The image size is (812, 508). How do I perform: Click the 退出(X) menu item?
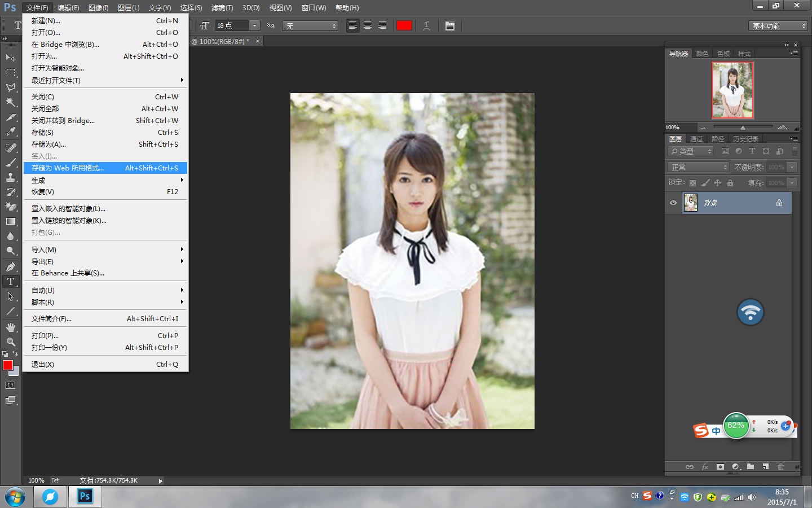(105, 364)
